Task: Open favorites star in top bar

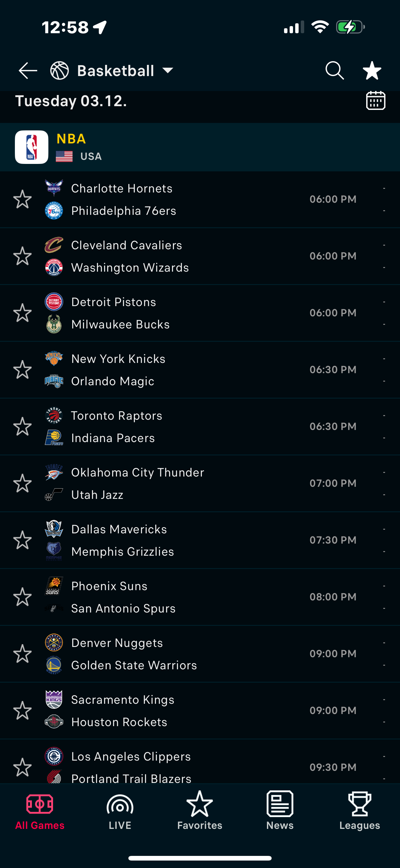Action: (x=372, y=70)
